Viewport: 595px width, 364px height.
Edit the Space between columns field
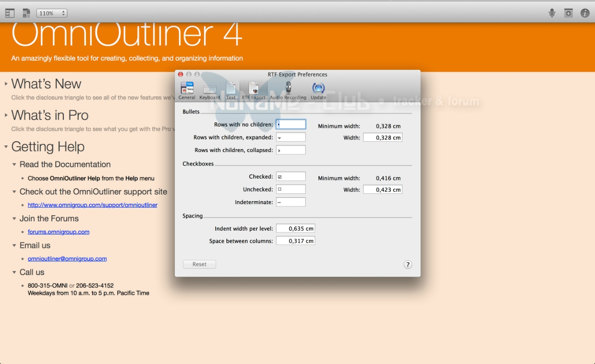296,241
